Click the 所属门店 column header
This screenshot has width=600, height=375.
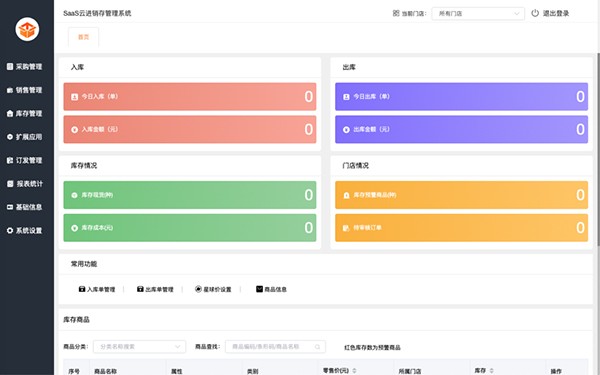pyautogui.click(x=410, y=371)
